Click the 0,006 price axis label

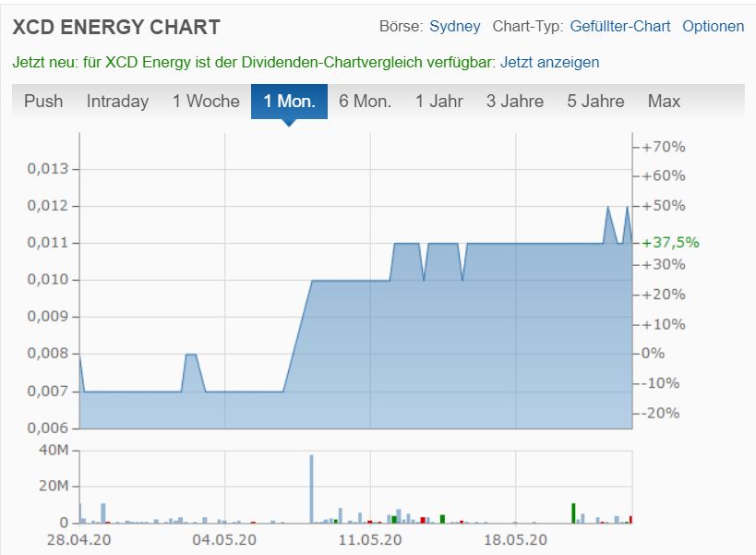[x=48, y=428]
